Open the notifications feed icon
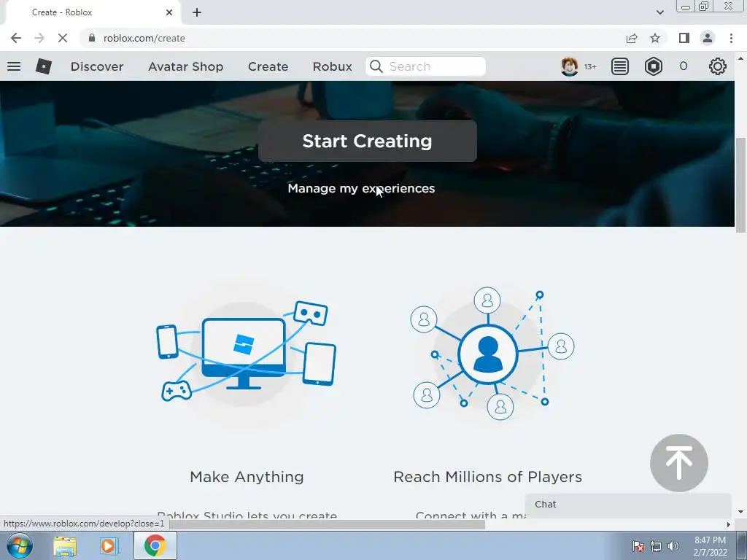Viewport: 747px width, 560px height. [620, 66]
